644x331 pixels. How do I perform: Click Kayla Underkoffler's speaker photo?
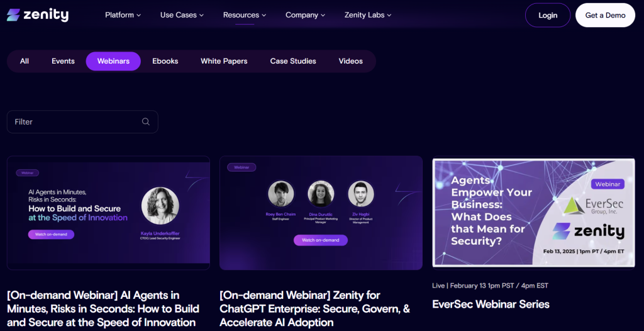pyautogui.click(x=160, y=206)
